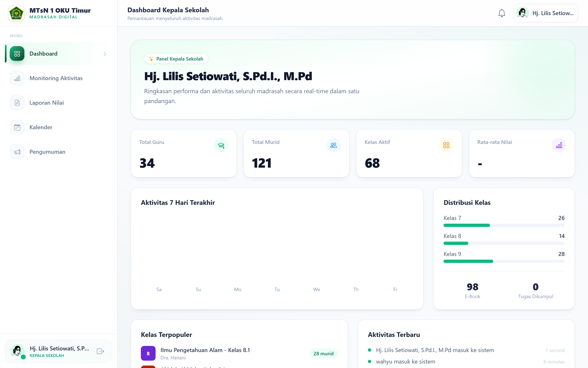Click the Kelas 9 count 28
The height and width of the screenshot is (368, 588).
[x=561, y=254]
